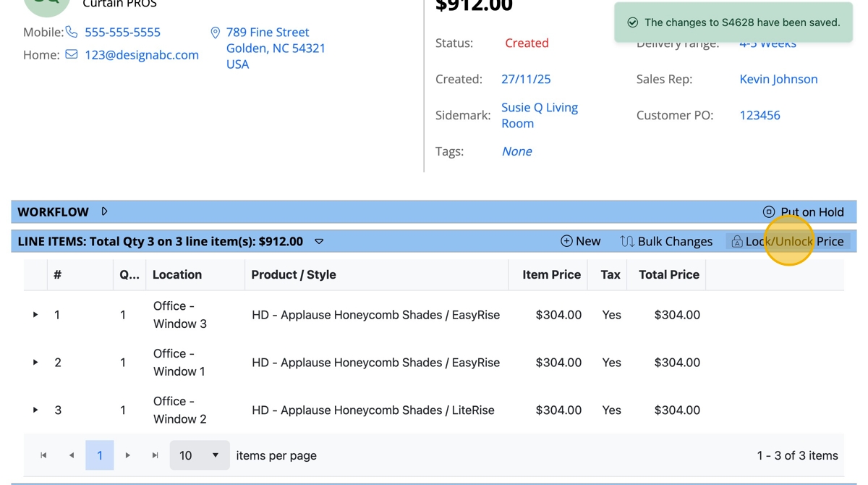Edit the Tags value None
Screen dimensions: 868x485
pyautogui.click(x=516, y=151)
